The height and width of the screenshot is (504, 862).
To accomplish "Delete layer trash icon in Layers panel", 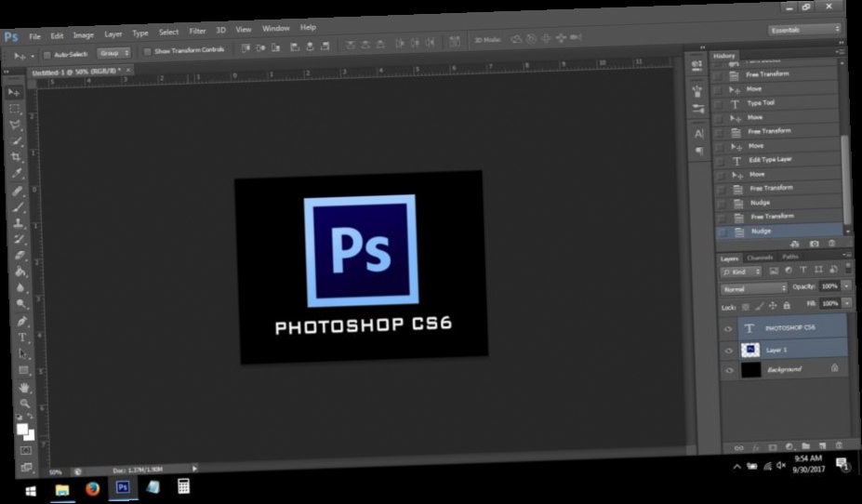I will pyautogui.click(x=839, y=445).
